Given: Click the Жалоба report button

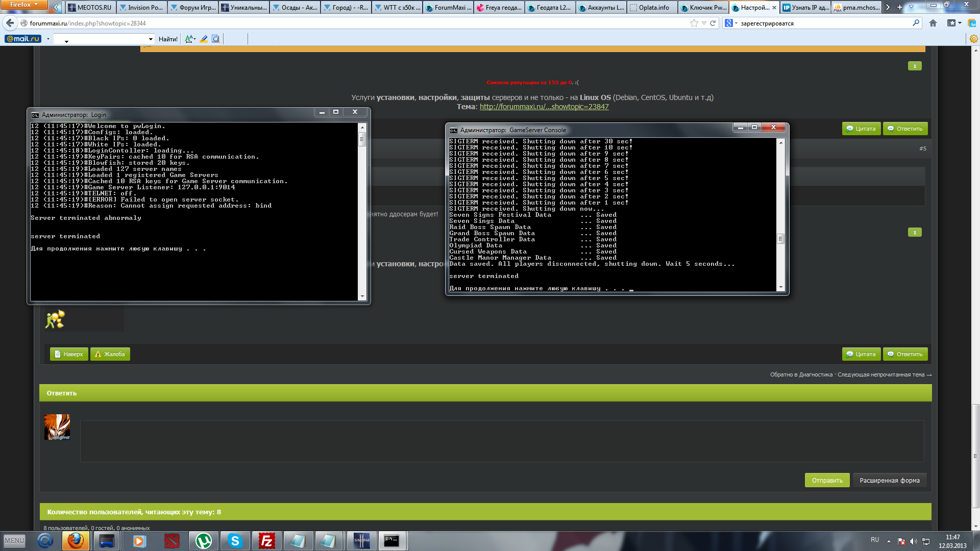Looking at the screenshot, I should point(110,354).
